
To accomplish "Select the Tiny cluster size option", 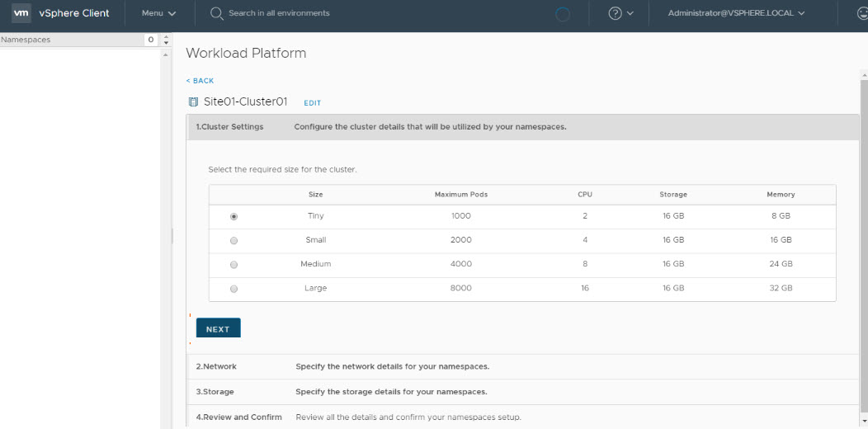I will (x=234, y=217).
